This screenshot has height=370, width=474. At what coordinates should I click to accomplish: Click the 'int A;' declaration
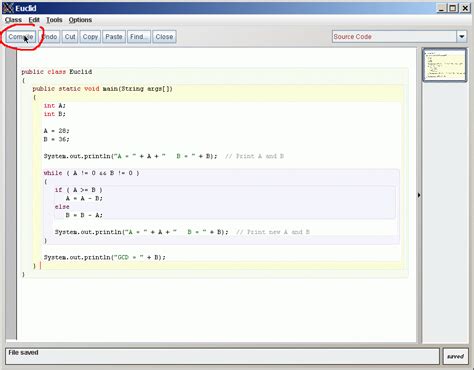coord(55,106)
